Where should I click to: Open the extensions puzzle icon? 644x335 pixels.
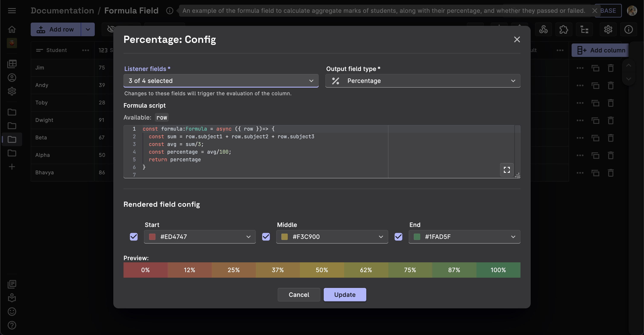[x=563, y=30]
